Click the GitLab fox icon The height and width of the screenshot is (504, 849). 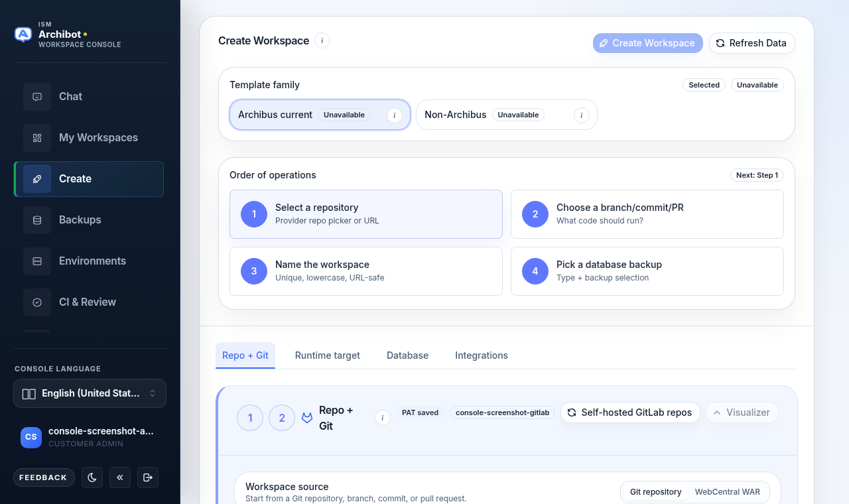pyautogui.click(x=307, y=418)
